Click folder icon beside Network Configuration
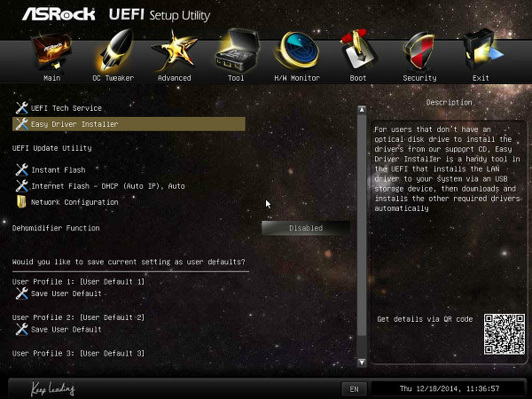 21,201
